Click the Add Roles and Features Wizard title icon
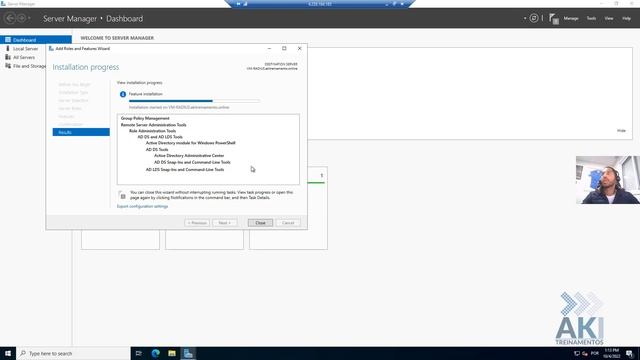The height and width of the screenshot is (360, 640). point(51,49)
